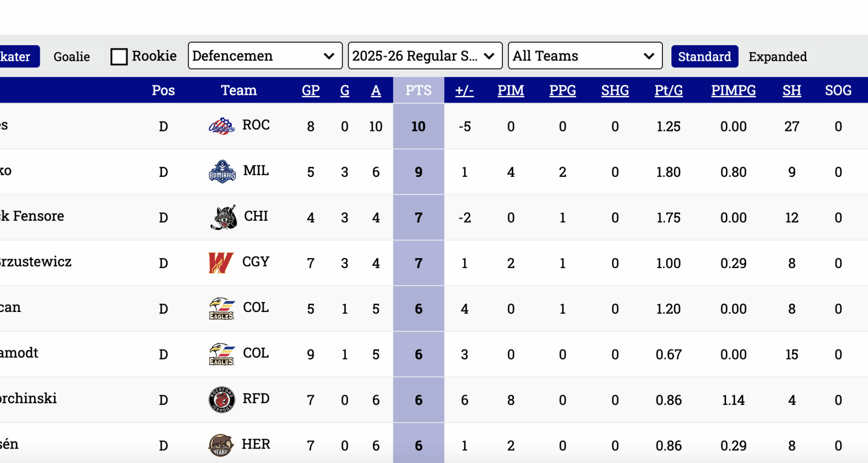Select the Hershey Bears logo

click(220, 445)
